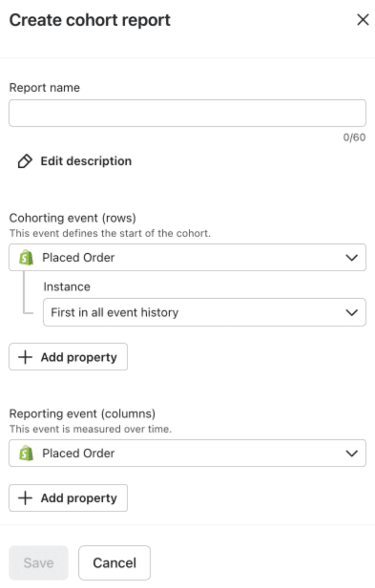
Task: Open the Reporting event Placed Order dropdown
Action: 187,453
